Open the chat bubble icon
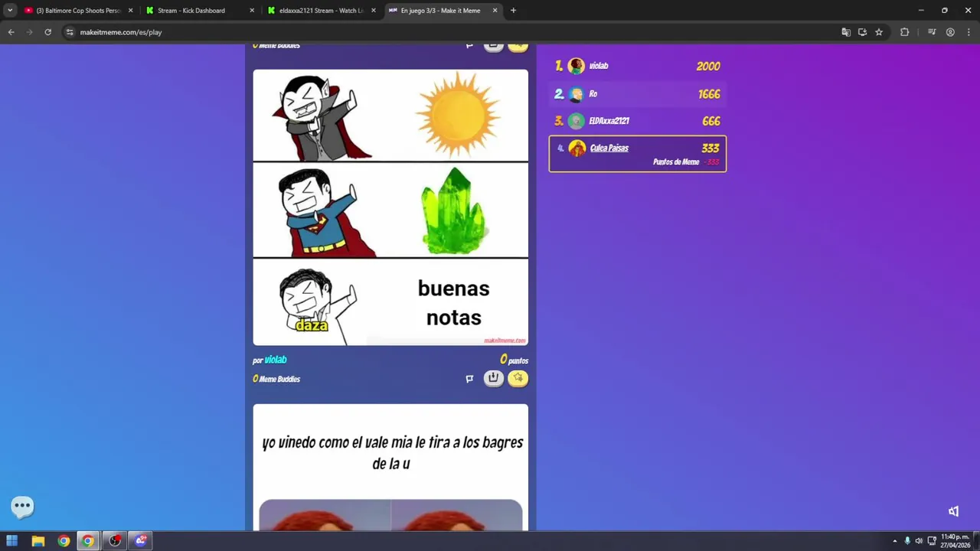Screen dimensions: 980x551 (22, 506)
